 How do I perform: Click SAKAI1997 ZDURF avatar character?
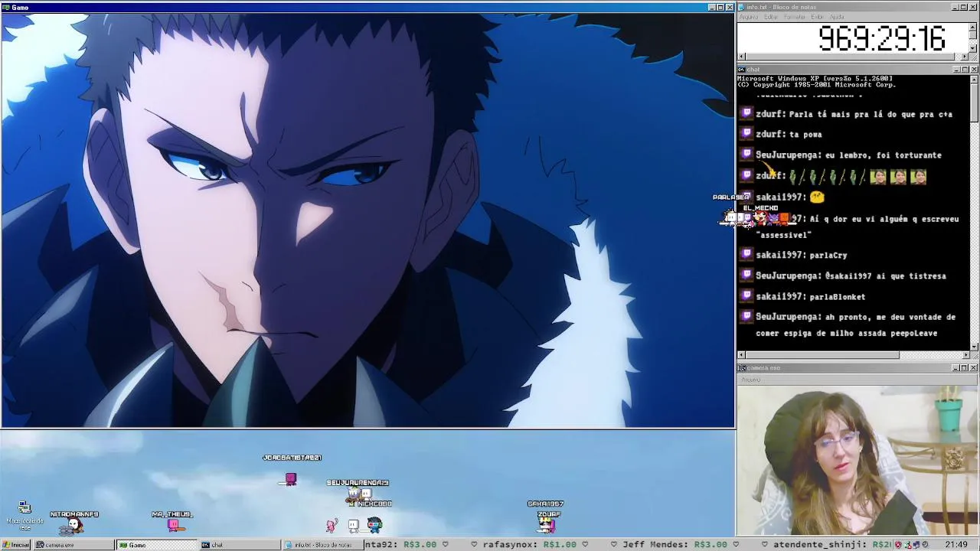546,525
